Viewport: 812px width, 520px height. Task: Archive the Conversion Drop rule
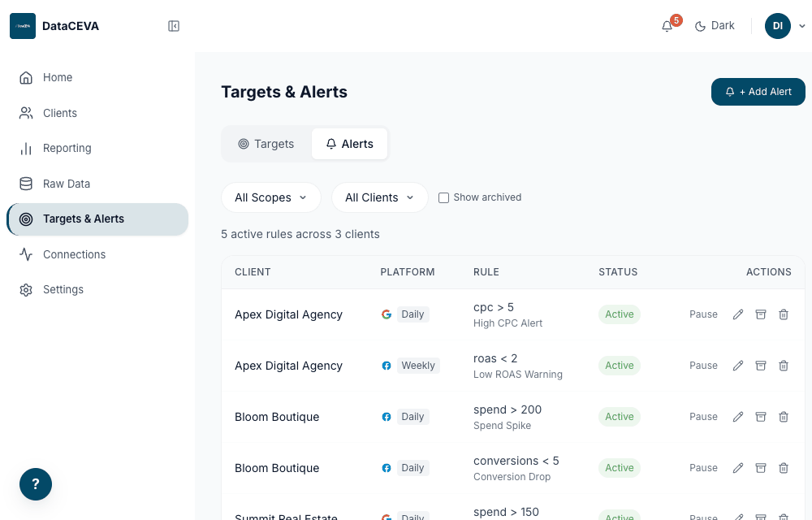pyautogui.click(x=761, y=468)
